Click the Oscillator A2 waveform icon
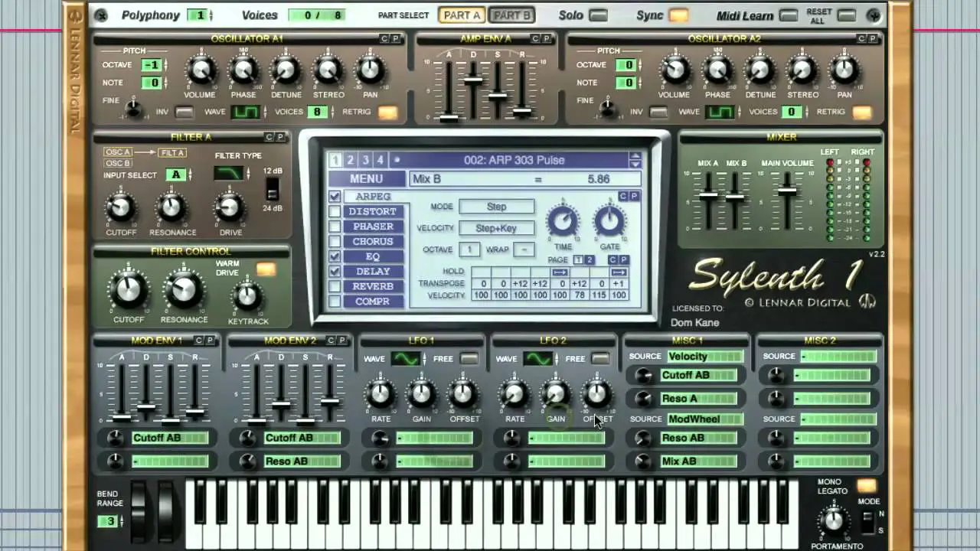Viewport: 980px width, 551px height. click(719, 112)
